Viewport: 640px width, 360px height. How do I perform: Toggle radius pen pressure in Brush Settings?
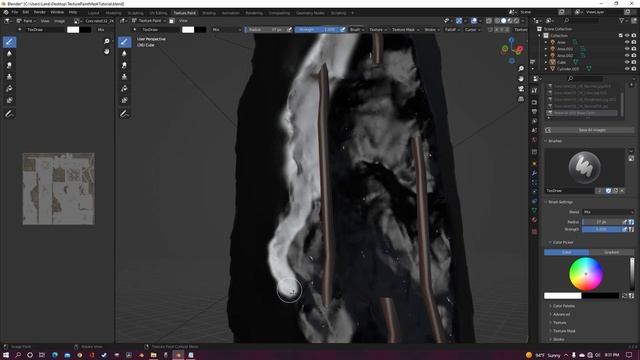624,222
